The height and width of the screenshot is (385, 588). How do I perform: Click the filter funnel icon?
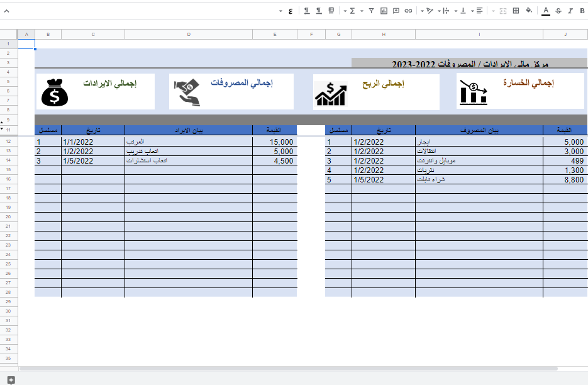click(x=371, y=11)
